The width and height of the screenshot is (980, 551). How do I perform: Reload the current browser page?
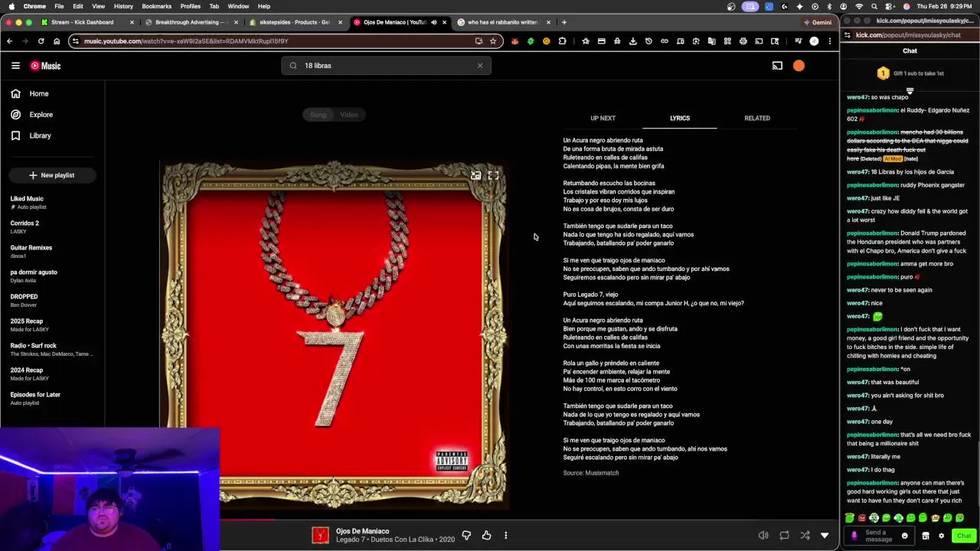pyautogui.click(x=41, y=41)
